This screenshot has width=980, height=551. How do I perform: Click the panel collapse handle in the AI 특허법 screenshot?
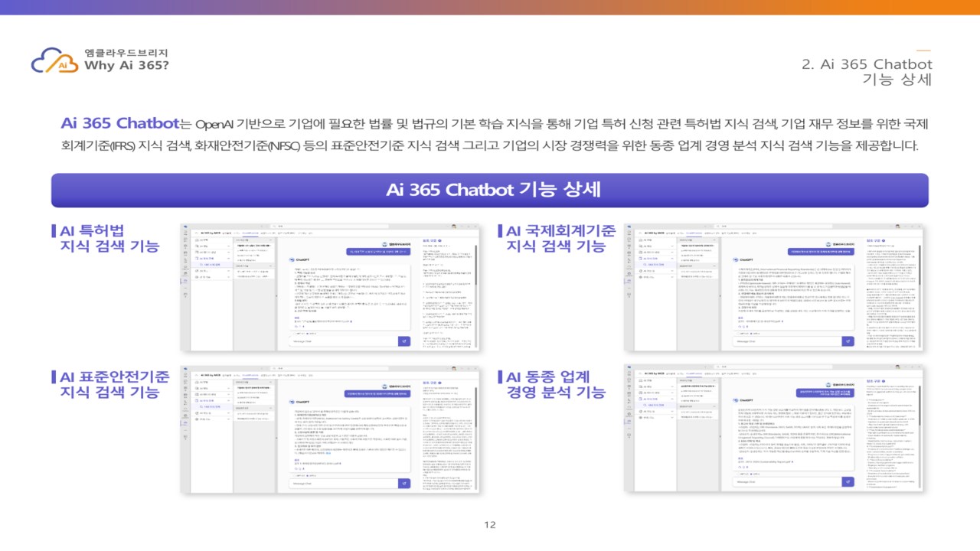(276, 296)
